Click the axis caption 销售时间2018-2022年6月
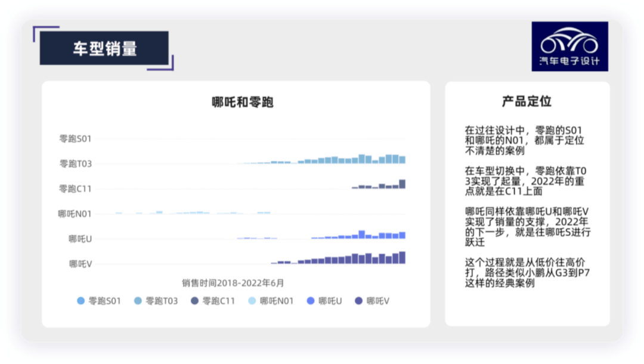This screenshot has height=364, width=644. pyautogui.click(x=233, y=283)
